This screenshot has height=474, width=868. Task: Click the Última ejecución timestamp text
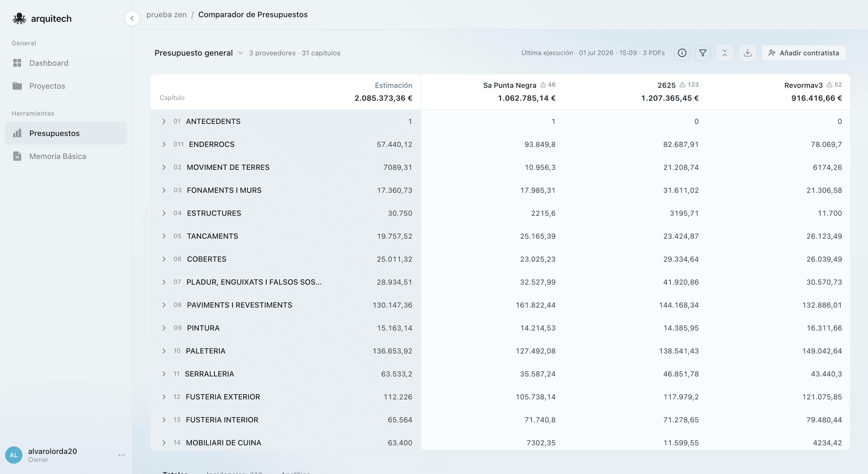coord(593,53)
